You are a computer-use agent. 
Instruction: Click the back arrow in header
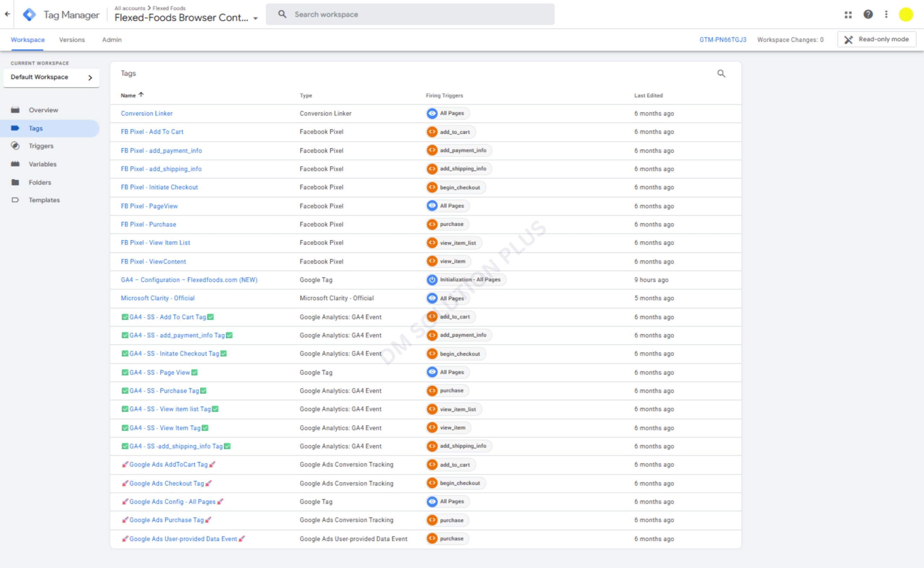(x=7, y=14)
